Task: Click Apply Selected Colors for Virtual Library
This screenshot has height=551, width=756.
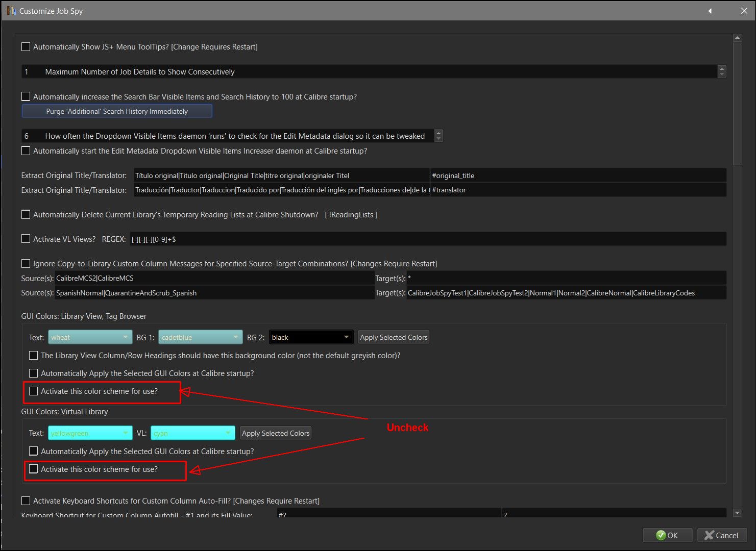Action: coord(276,433)
